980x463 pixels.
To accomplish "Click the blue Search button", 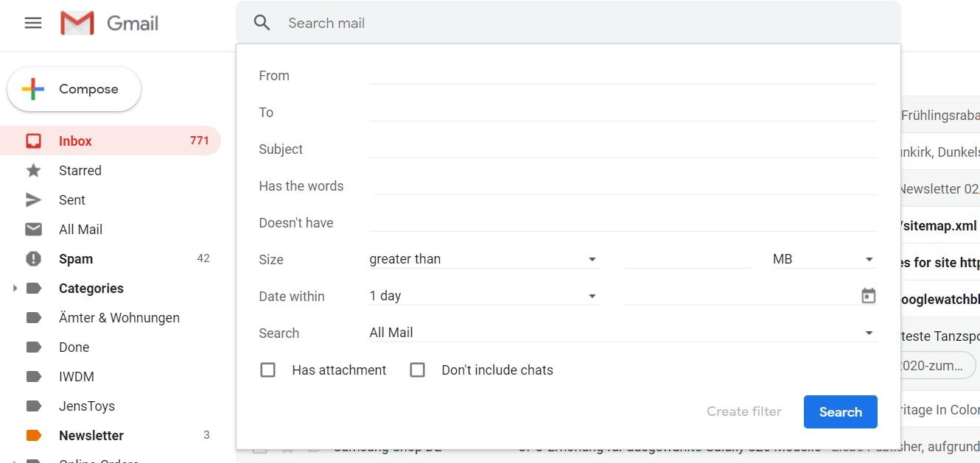I will [840, 412].
